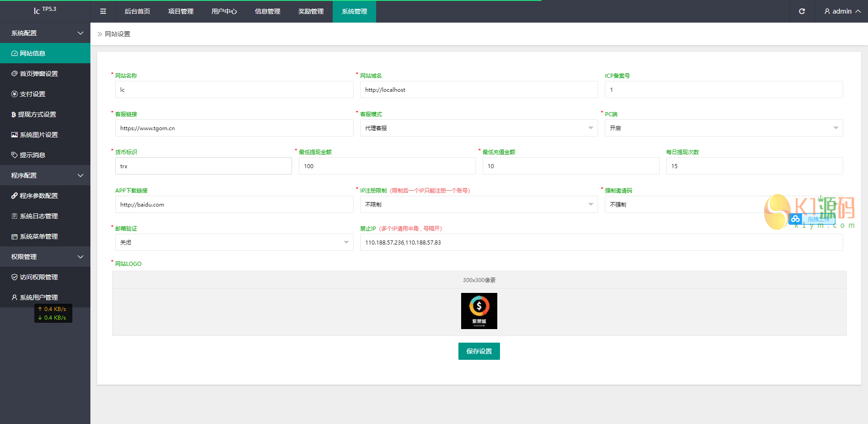This screenshot has width=868, height=424.
Task: Click the 系统用户管理 user icon
Action: tap(14, 297)
